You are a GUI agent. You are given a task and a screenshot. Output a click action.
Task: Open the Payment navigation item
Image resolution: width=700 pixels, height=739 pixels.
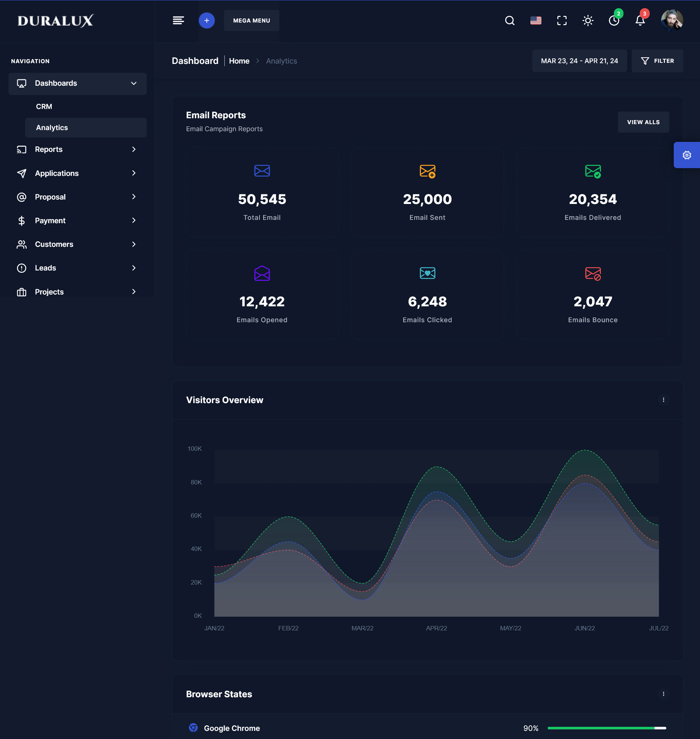(x=78, y=221)
